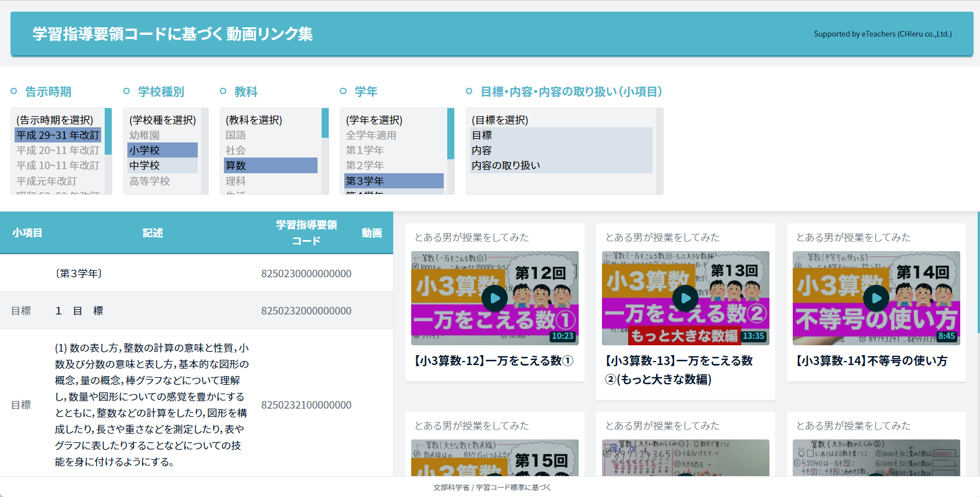Select 内容の取り扱い in 小項目 list

tap(561, 165)
